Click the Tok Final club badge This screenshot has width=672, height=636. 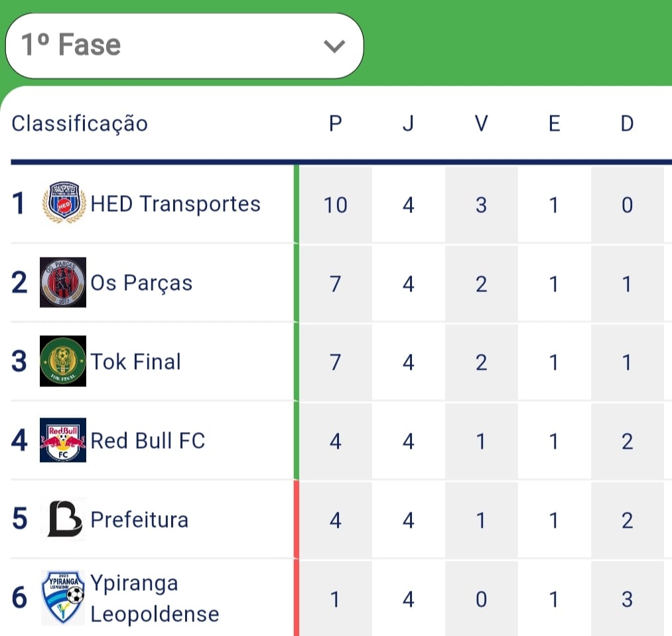pos(64,362)
